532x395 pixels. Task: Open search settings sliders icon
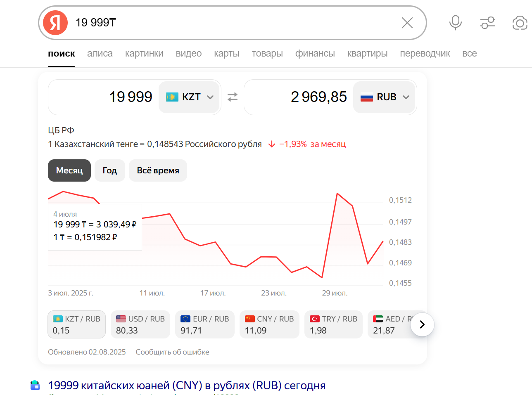(x=487, y=23)
